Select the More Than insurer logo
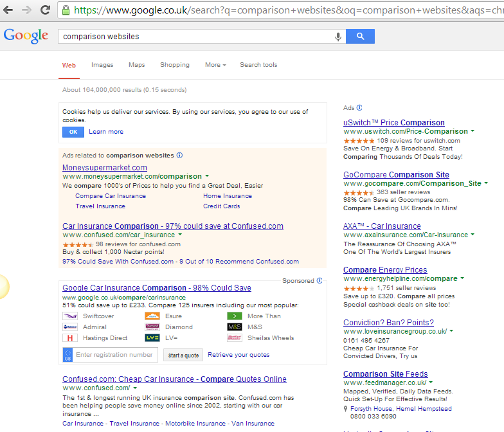Screen dimensions: 504x432 click(x=235, y=316)
